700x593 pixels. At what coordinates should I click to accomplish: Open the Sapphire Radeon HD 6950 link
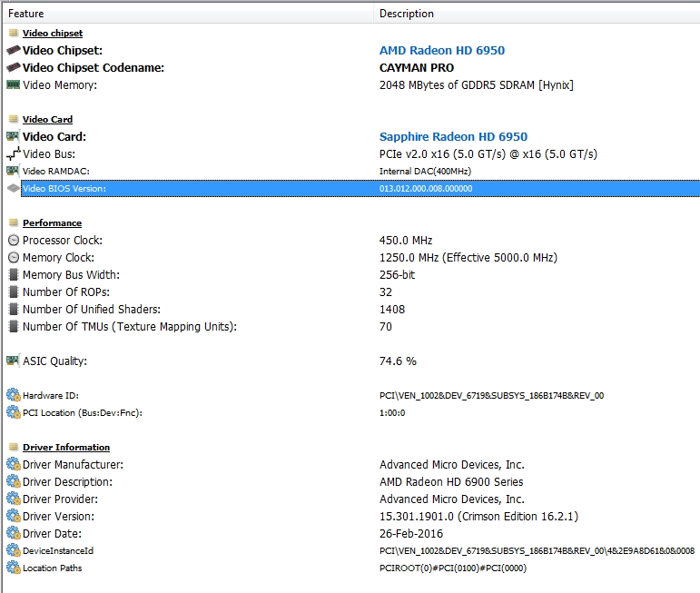[453, 136]
